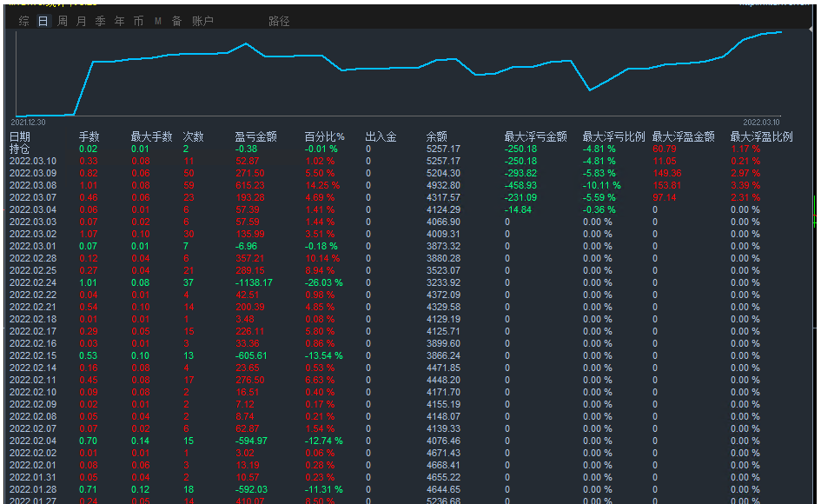Switch to the M tab
This screenshot has width=821, height=504.
tap(157, 21)
